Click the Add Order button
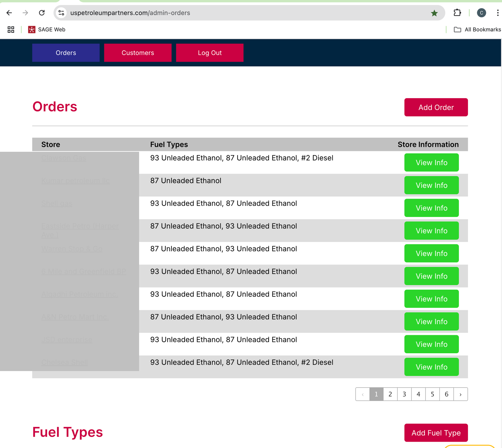The height and width of the screenshot is (448, 502). pyautogui.click(x=436, y=107)
